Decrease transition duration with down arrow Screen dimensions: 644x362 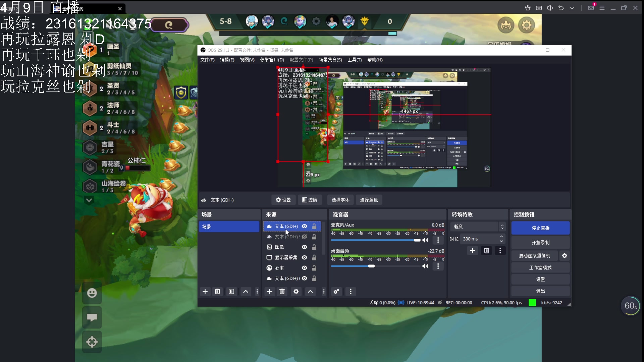coord(501,241)
